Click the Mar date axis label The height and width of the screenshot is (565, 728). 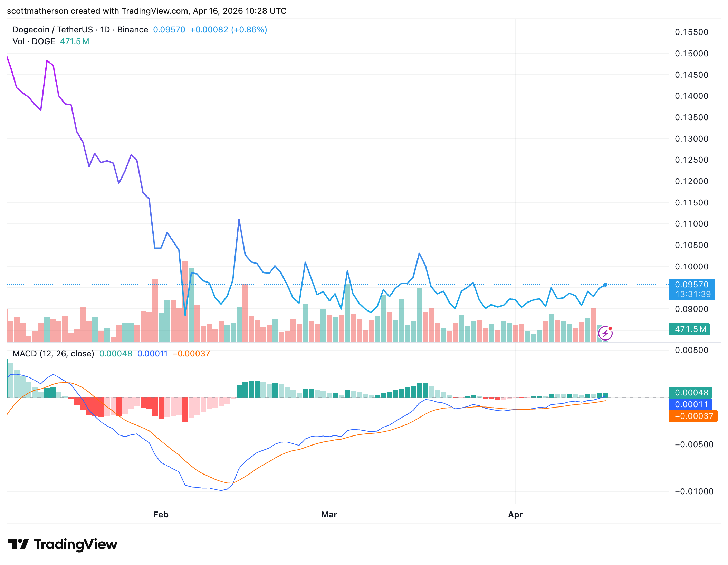[329, 515]
